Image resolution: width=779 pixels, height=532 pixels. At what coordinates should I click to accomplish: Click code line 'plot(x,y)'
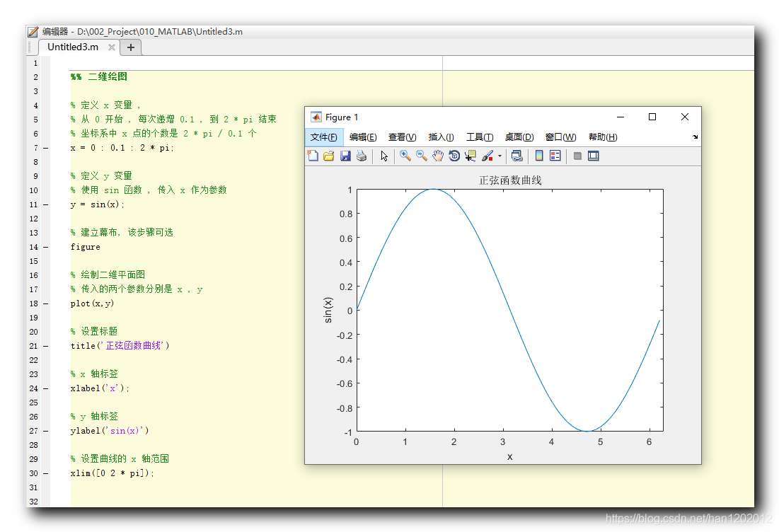(93, 303)
